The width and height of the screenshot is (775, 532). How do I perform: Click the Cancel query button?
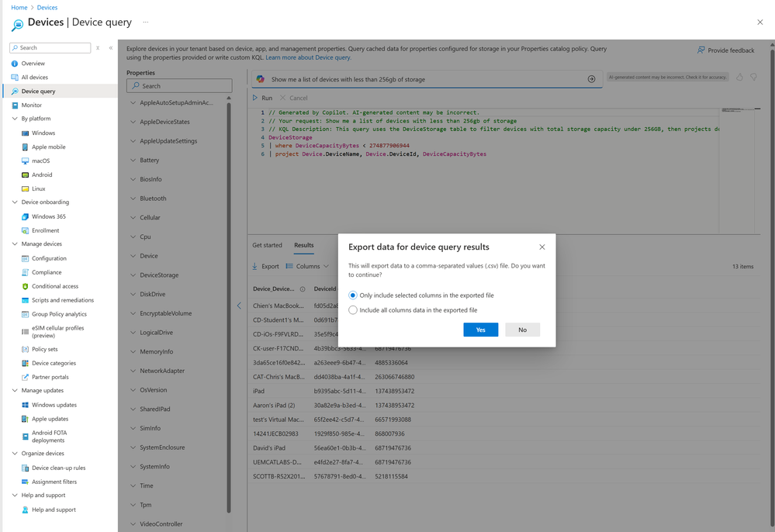(x=293, y=98)
